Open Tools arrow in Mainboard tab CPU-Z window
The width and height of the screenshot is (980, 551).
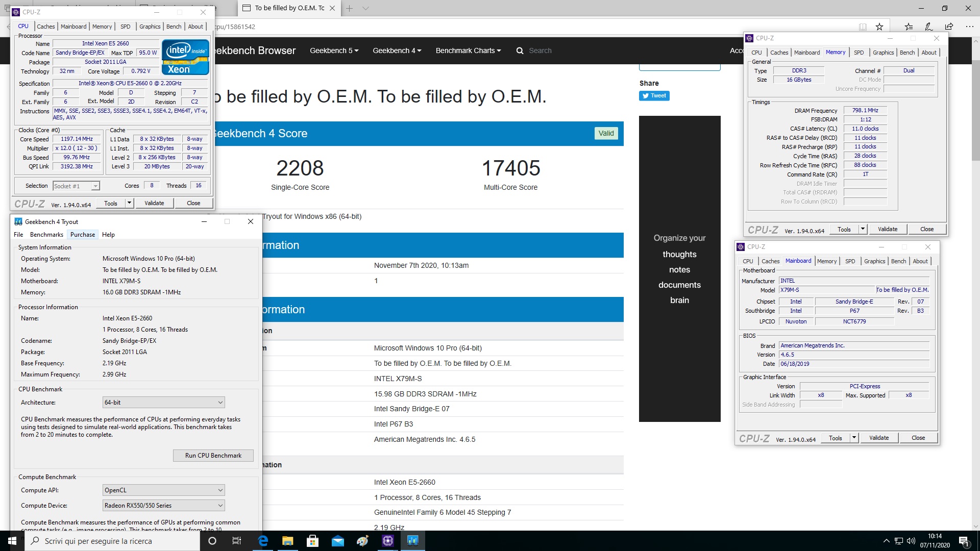(854, 438)
